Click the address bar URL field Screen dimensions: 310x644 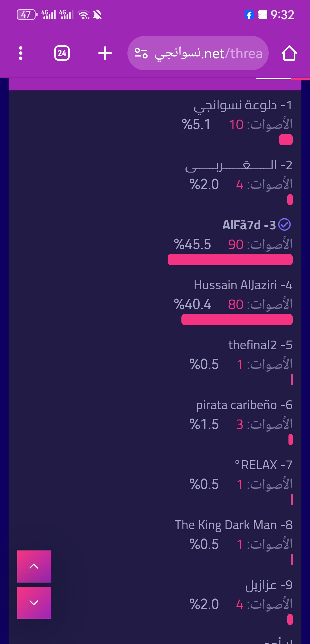[x=198, y=53]
